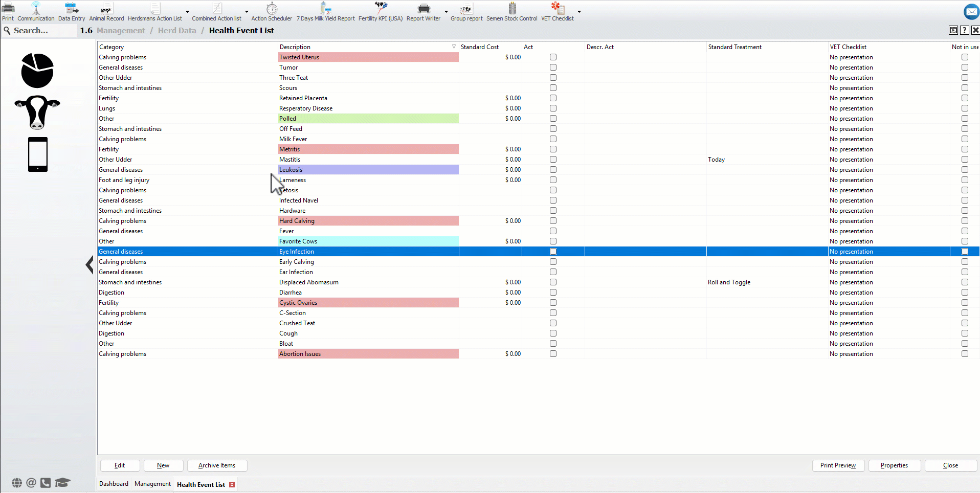Viewport: 980px width, 493px height.
Task: Tick Not in use for Polled
Action: [x=965, y=119]
